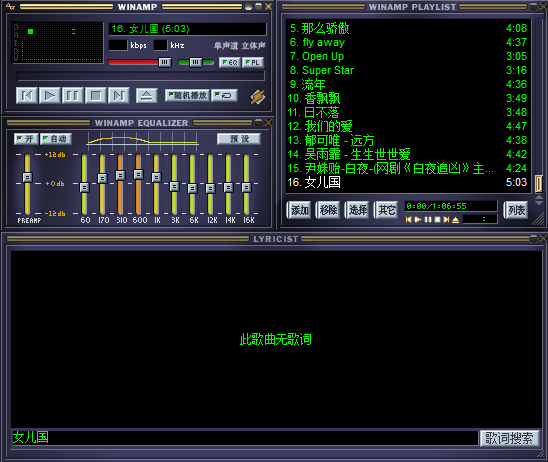Select playlist track 9. 流年
Image resolution: width=548 pixels, height=462 pixels.
[408, 84]
